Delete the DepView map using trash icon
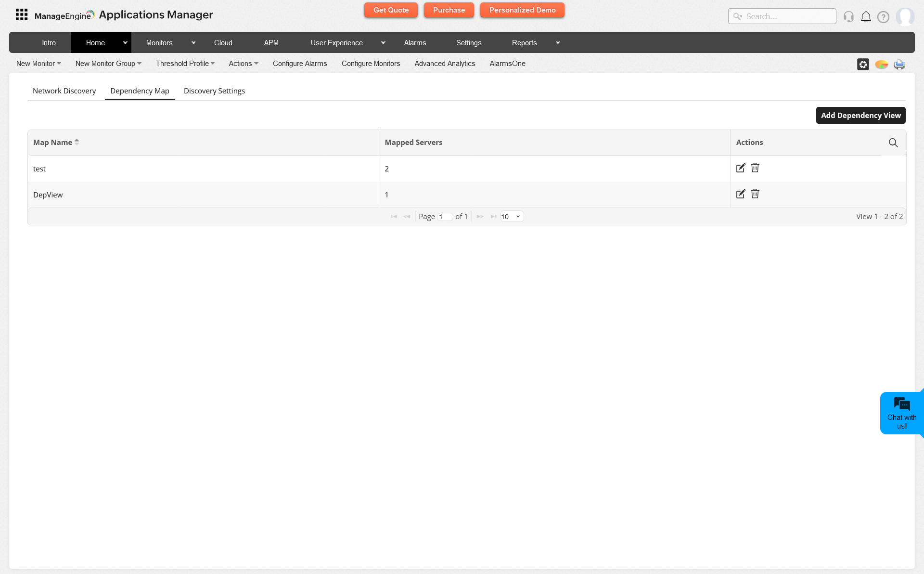The height and width of the screenshot is (574, 924). click(x=755, y=194)
